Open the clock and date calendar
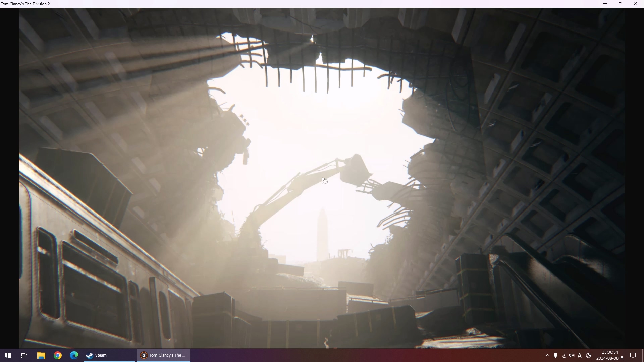Viewport: 644px width, 362px height. (610, 355)
